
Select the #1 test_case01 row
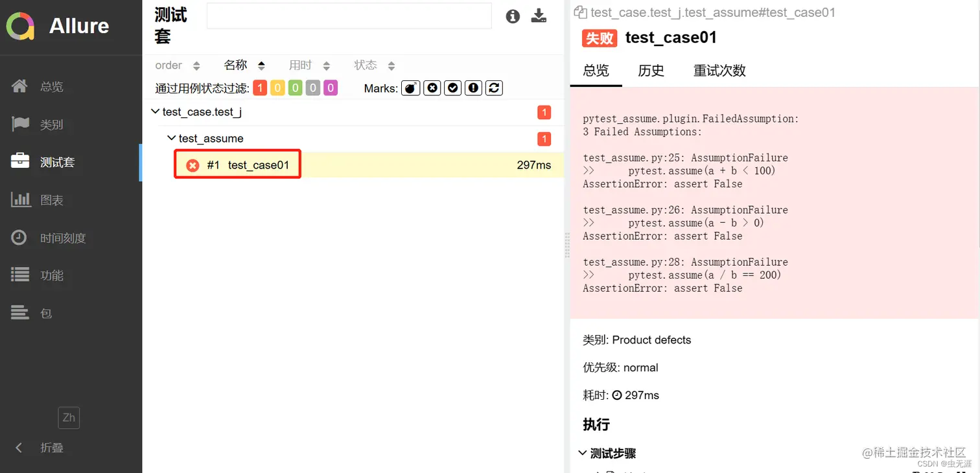(x=369, y=165)
